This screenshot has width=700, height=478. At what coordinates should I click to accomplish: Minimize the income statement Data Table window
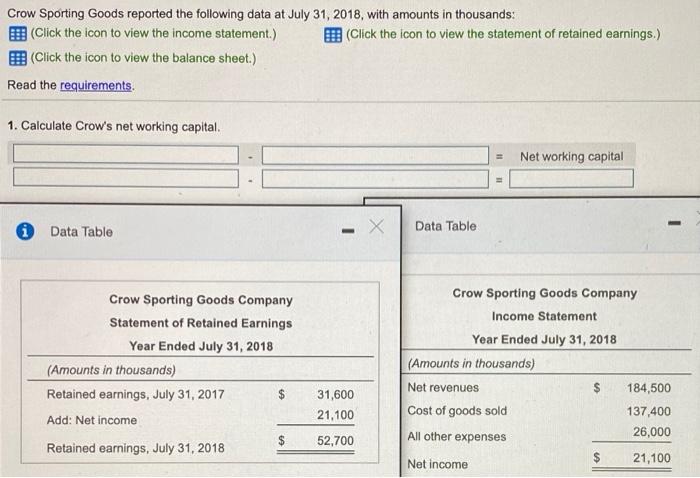click(x=675, y=222)
